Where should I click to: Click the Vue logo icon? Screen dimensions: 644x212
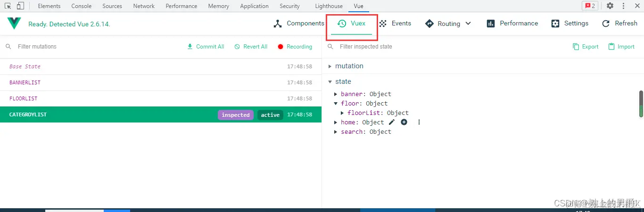[14, 24]
